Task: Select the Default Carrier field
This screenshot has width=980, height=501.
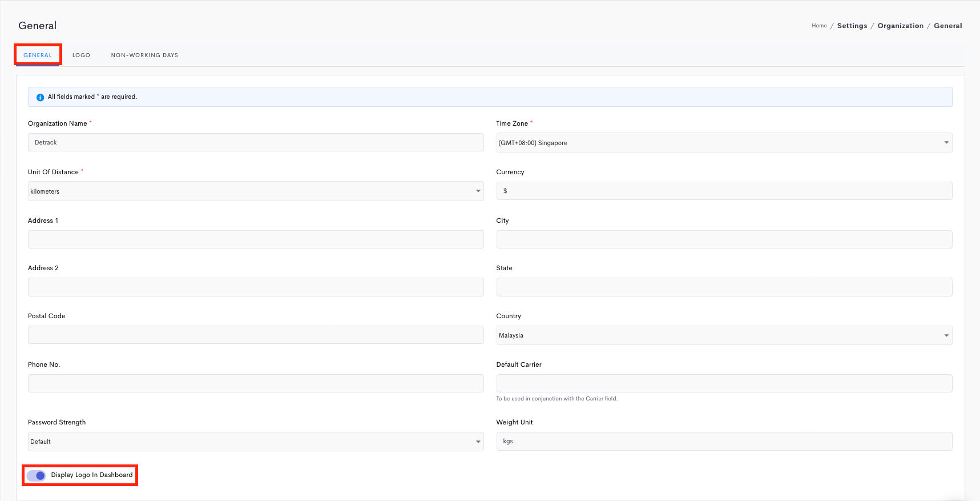Action: click(x=724, y=383)
